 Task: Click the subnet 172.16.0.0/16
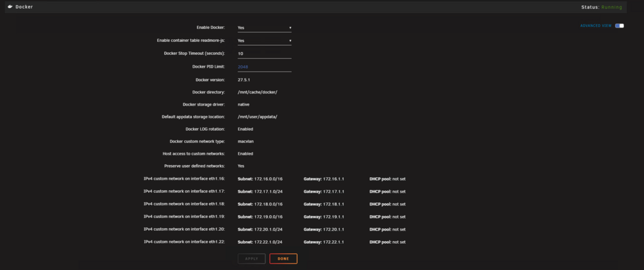click(x=268, y=179)
